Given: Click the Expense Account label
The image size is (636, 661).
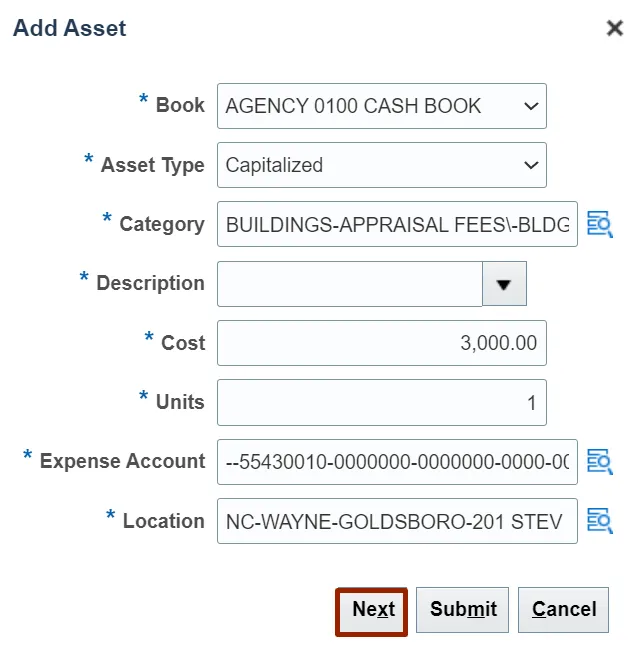Looking at the screenshot, I should (x=122, y=461).
